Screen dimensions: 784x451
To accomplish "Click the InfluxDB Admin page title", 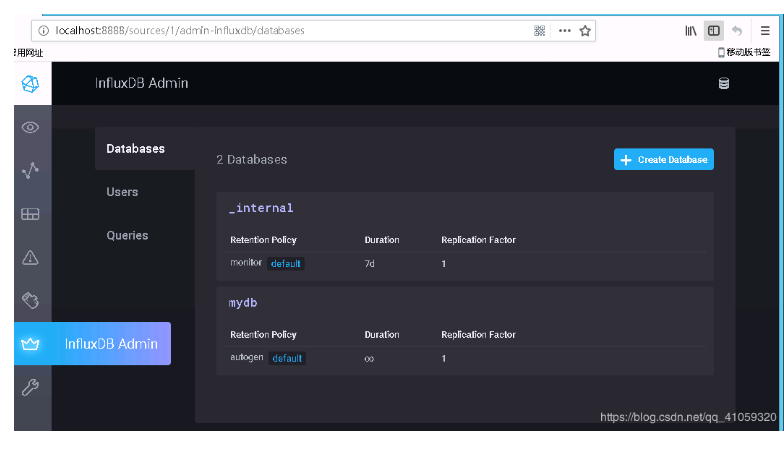I will coord(142,83).
